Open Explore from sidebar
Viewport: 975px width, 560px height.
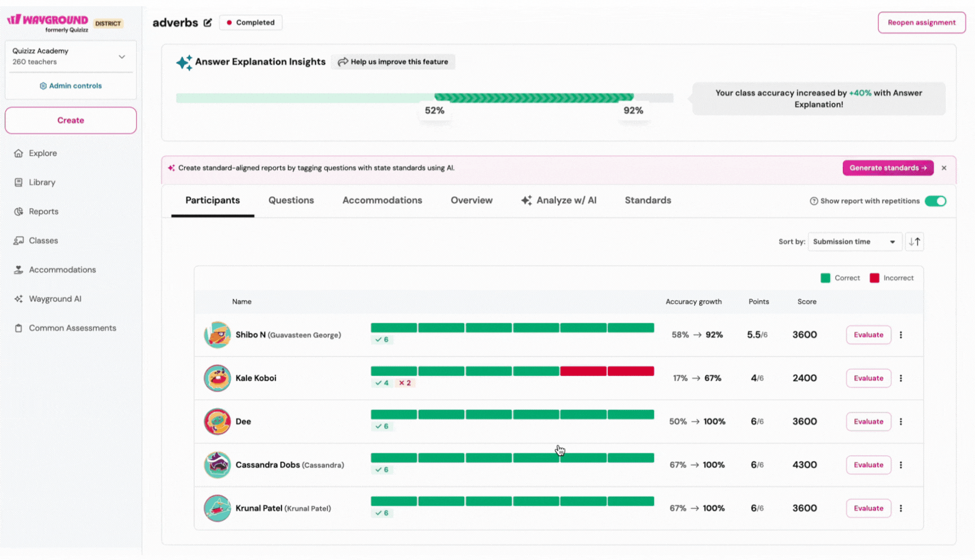click(43, 153)
